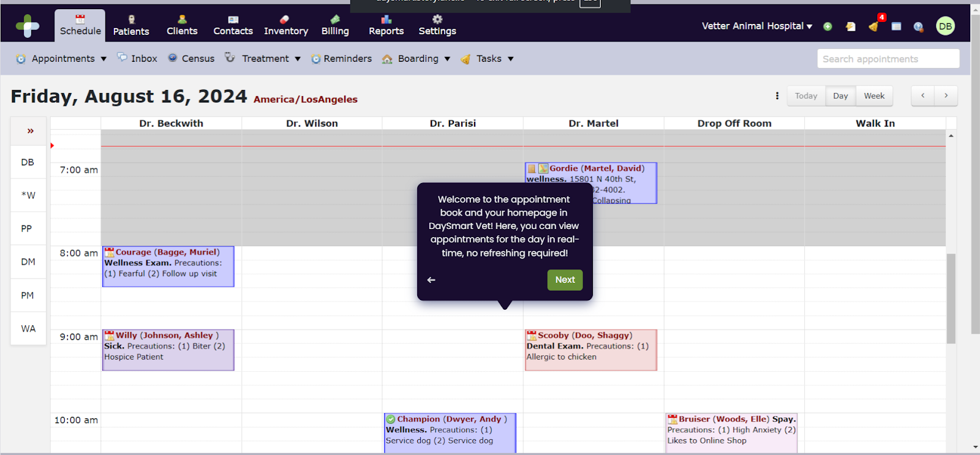Click the green add-new plus icon
The image size is (980, 455).
click(827, 26)
